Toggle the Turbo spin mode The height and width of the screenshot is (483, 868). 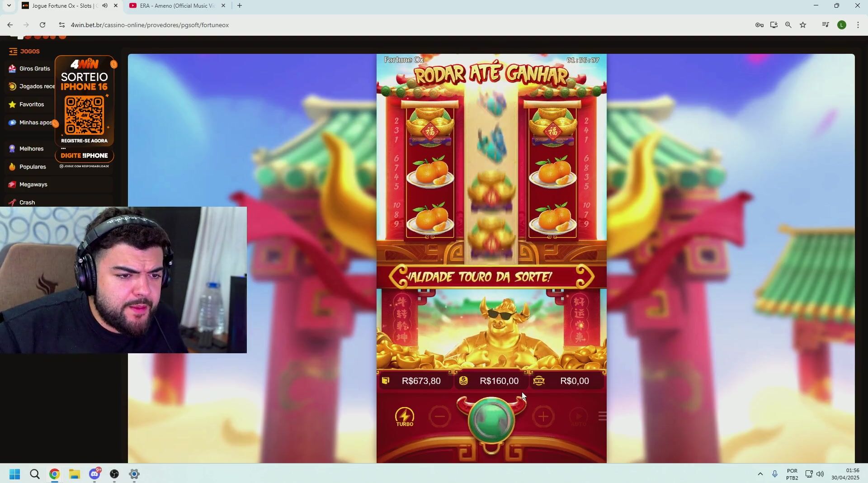click(x=405, y=417)
